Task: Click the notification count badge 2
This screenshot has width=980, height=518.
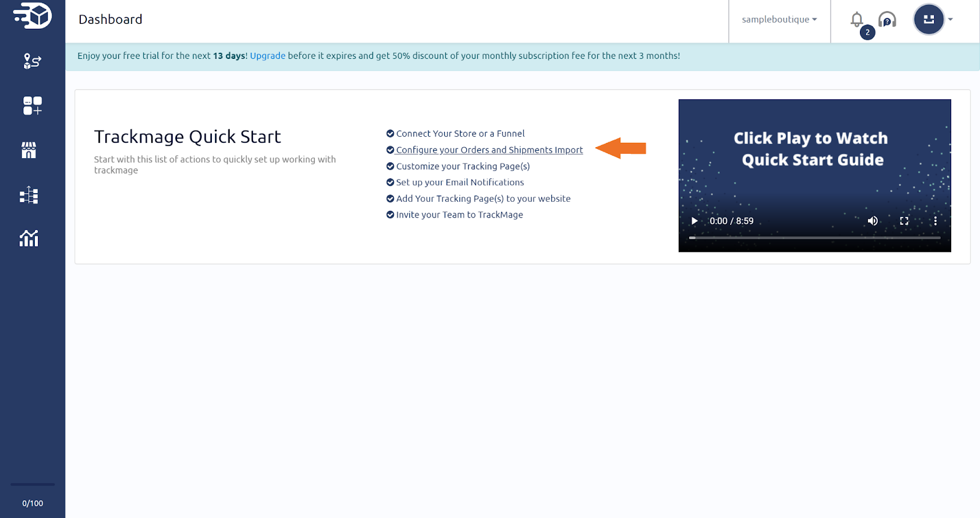Action: [x=867, y=32]
